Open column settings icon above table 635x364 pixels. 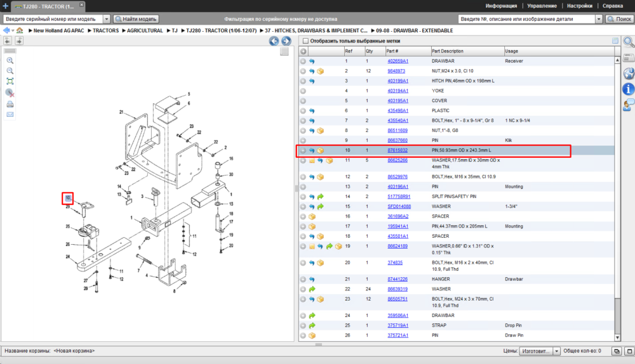[x=615, y=41]
